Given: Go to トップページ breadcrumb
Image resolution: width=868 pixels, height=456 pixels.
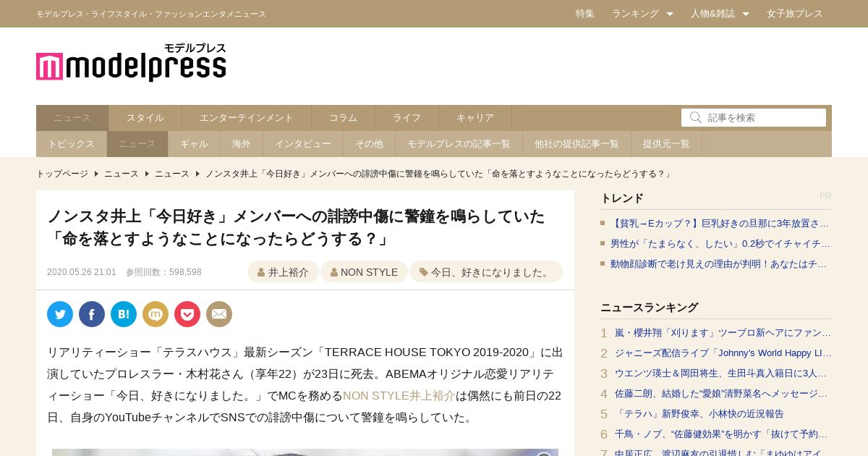Looking at the screenshot, I should (62, 174).
